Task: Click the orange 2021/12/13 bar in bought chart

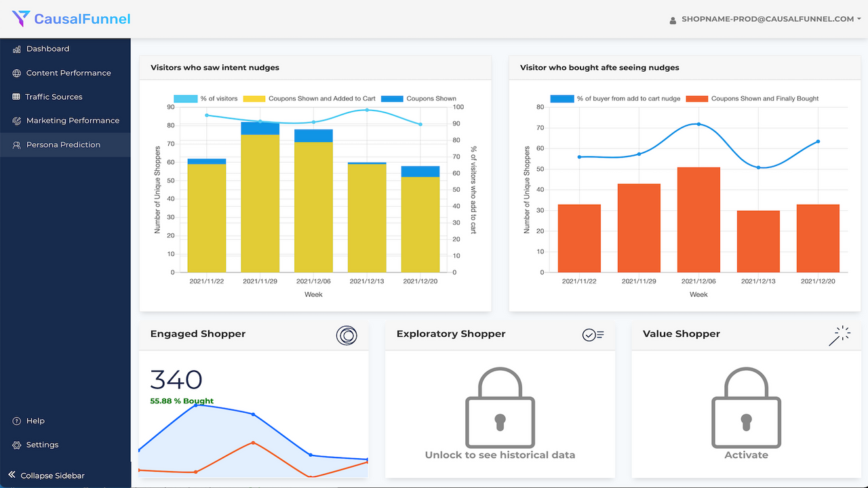Action: [x=757, y=241]
